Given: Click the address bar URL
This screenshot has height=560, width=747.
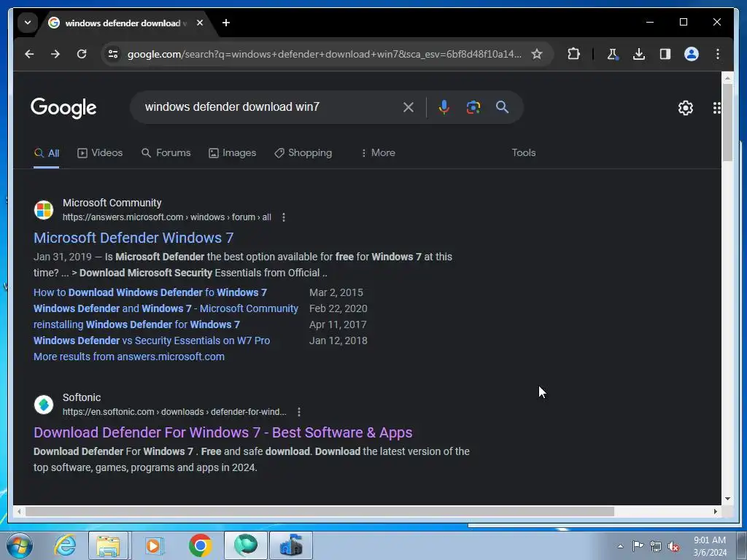Looking at the screenshot, I should (324, 54).
